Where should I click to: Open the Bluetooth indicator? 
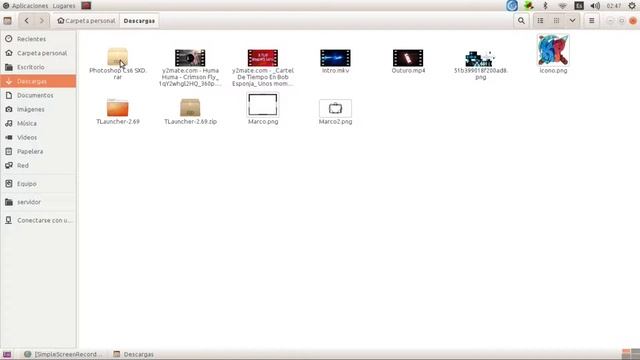545,5
